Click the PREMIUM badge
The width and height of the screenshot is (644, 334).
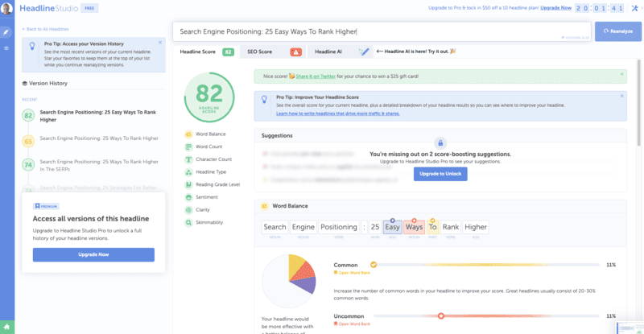click(46, 206)
